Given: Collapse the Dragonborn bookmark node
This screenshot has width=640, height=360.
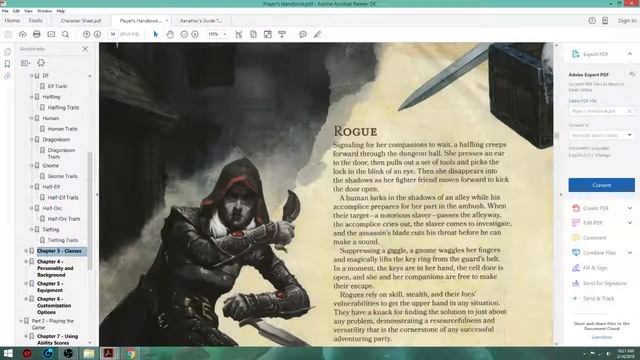Looking at the screenshot, I should (x=31, y=139).
